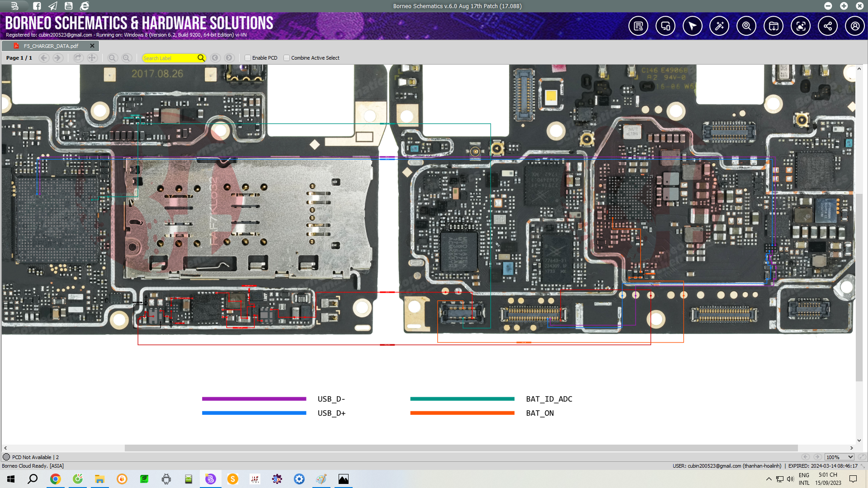The height and width of the screenshot is (488, 868).
Task: Click the orange BAT_ON legend line
Action: 462,413
